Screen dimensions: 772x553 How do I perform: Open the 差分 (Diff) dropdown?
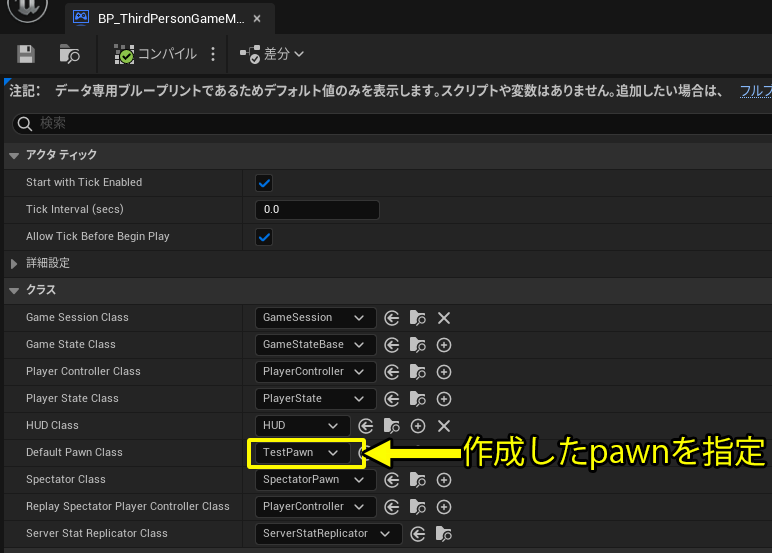(x=272, y=54)
